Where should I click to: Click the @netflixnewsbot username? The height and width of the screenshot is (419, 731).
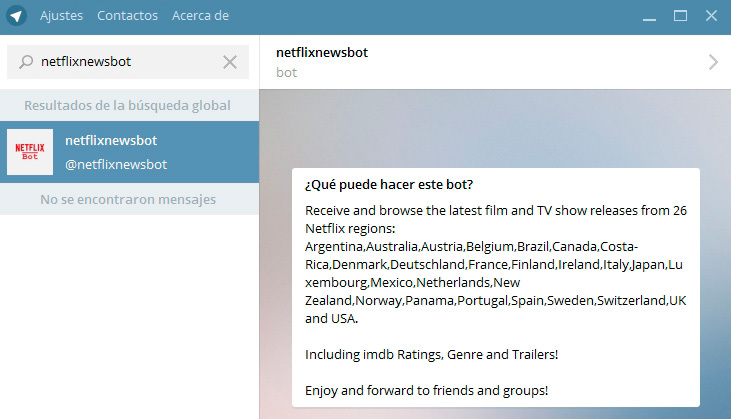[x=116, y=165]
